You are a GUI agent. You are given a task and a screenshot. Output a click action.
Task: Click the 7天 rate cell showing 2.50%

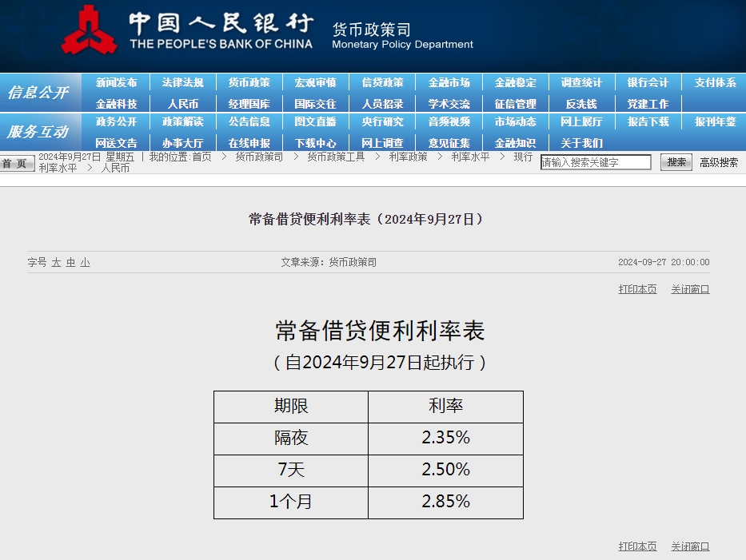[x=446, y=471]
